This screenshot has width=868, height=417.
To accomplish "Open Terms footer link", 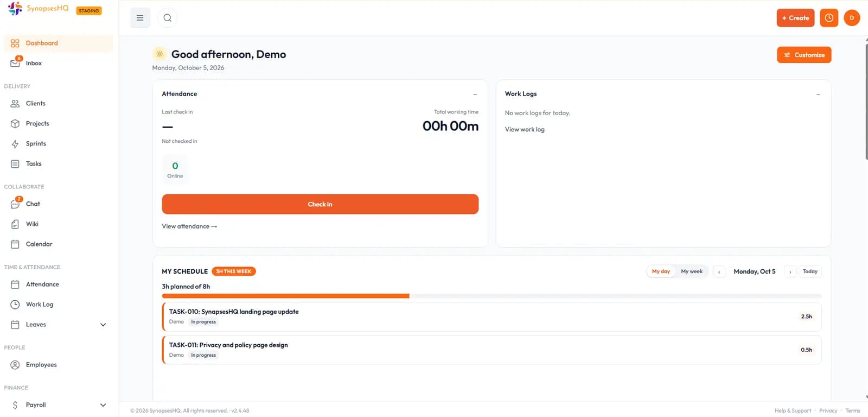I will [x=852, y=411].
